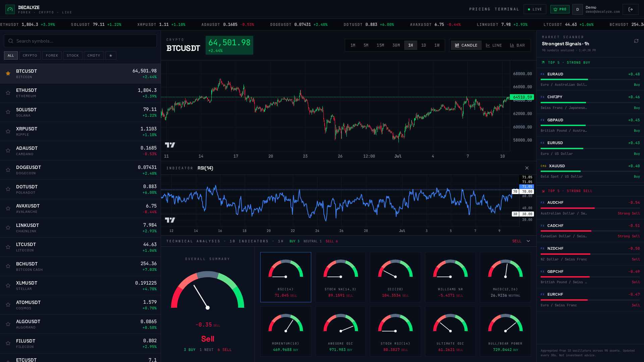Viewport: 644px width, 362px height.
Task: Filter watchlist by favorites star tab
Action: pyautogui.click(x=111, y=55)
